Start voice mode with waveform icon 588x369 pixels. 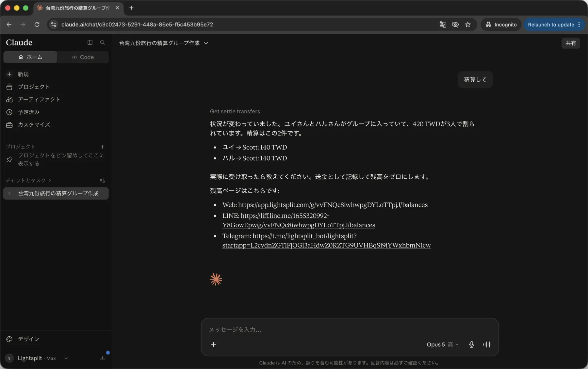click(487, 345)
